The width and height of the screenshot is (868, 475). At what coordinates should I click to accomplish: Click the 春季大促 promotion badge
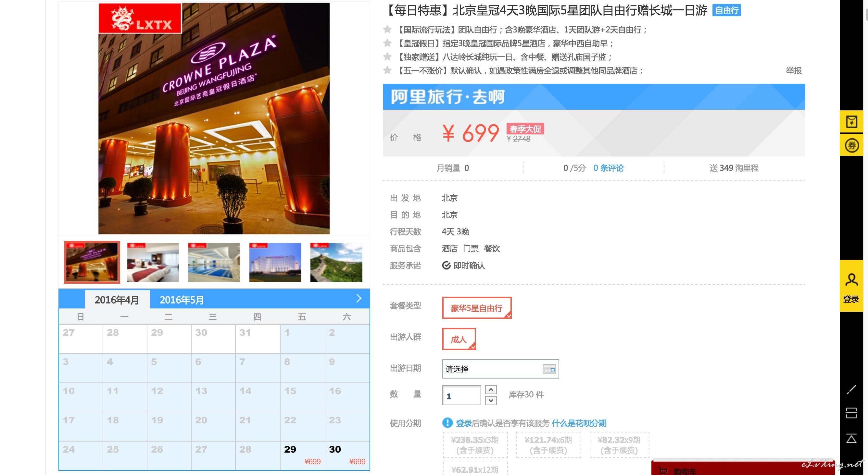pyautogui.click(x=525, y=129)
